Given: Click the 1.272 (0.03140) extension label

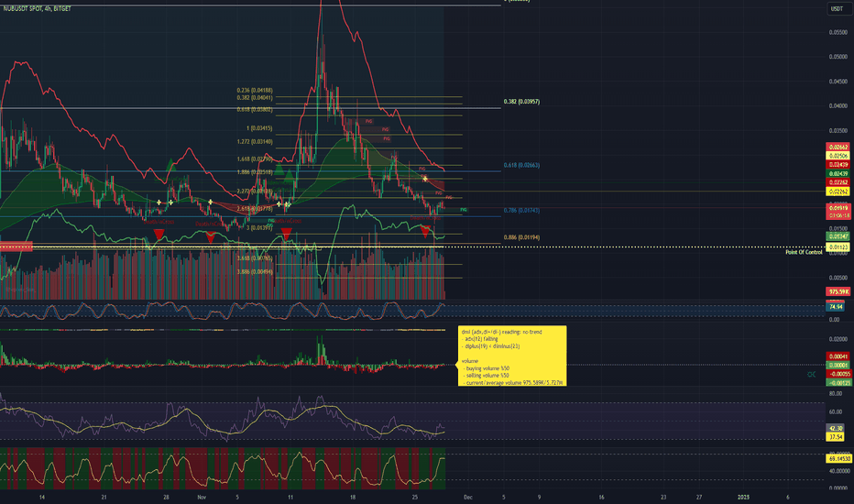Looking at the screenshot, I should [255, 142].
